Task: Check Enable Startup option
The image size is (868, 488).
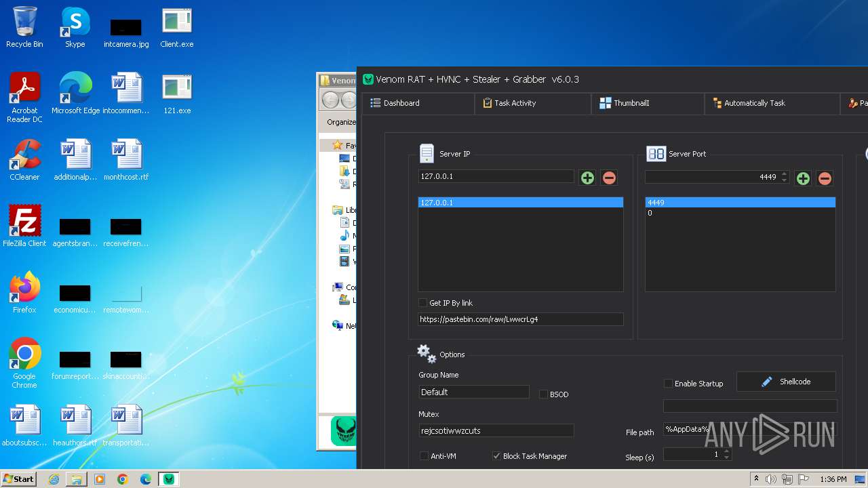Action: click(x=668, y=384)
